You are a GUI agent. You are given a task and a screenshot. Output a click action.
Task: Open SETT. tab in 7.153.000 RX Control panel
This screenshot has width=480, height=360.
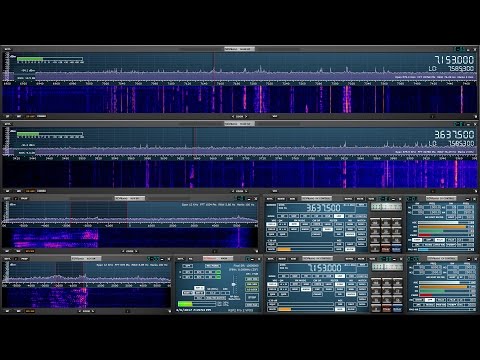(x=270, y=259)
